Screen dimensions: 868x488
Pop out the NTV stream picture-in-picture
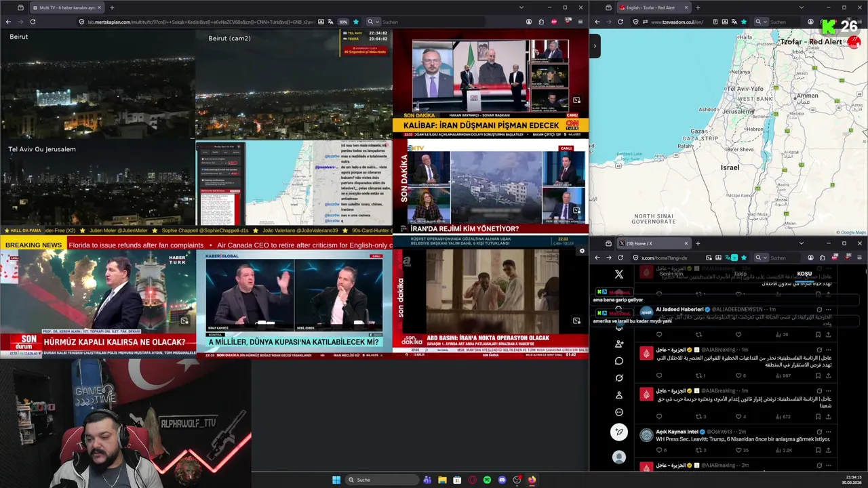point(576,210)
